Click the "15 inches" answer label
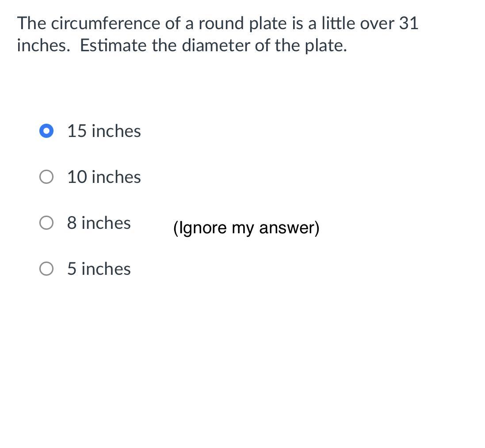 pos(104,131)
